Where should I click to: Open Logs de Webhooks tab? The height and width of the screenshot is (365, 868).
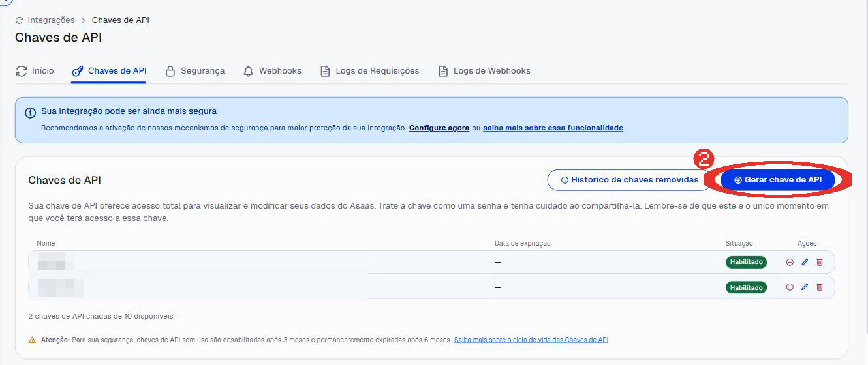[484, 71]
